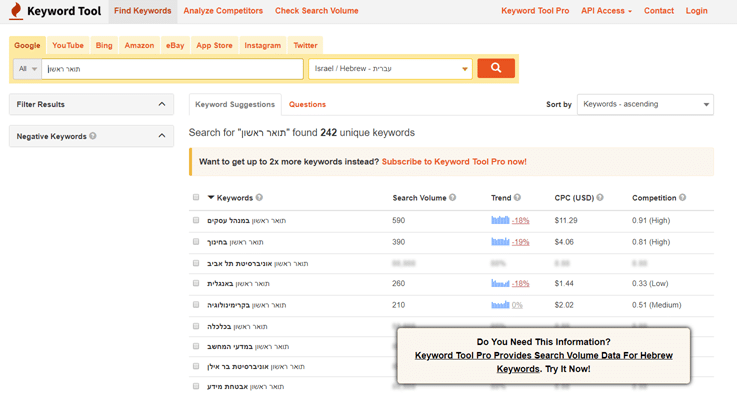
Task: Click help icon next to Search Volume
Action: pos(452,197)
